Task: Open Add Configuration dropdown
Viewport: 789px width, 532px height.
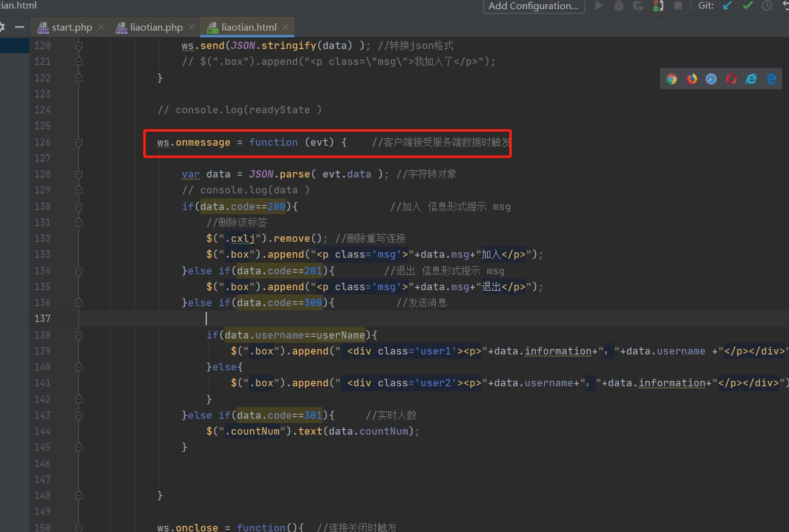Action: coord(534,6)
